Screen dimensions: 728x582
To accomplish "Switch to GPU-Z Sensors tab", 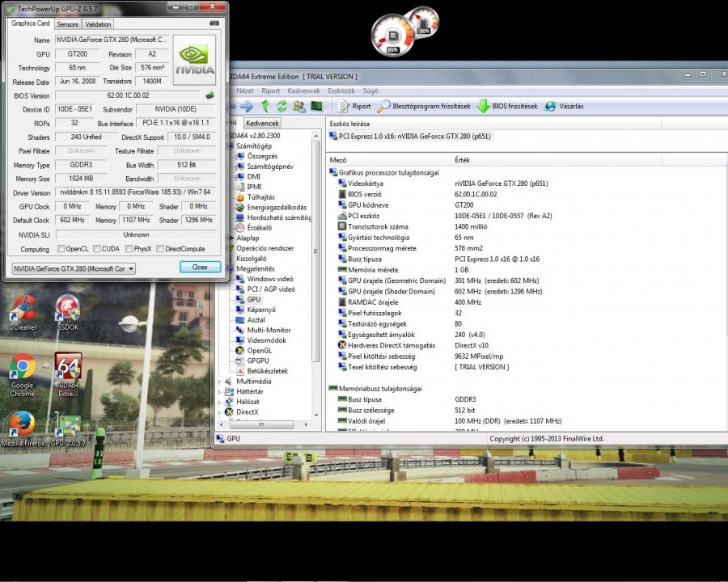I will tap(68, 24).
